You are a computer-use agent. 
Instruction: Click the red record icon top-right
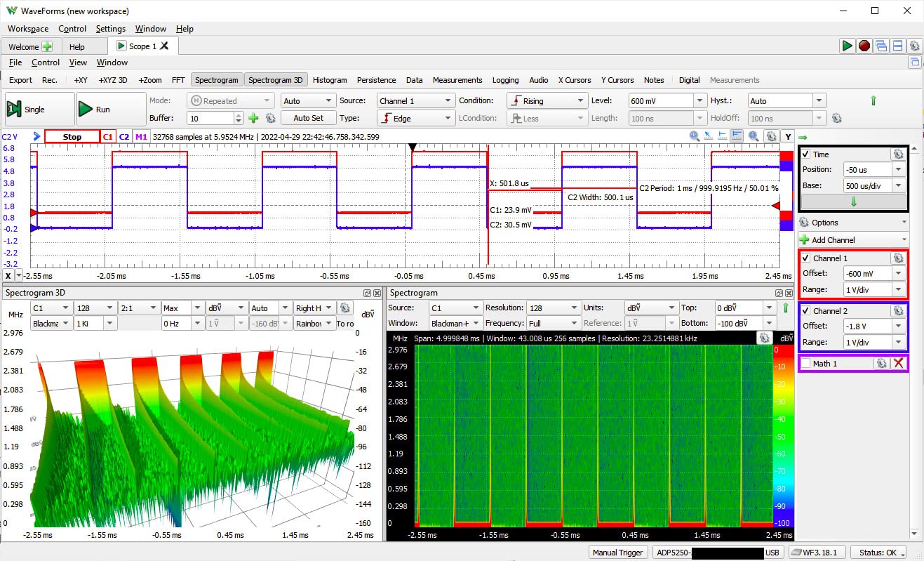click(x=864, y=46)
